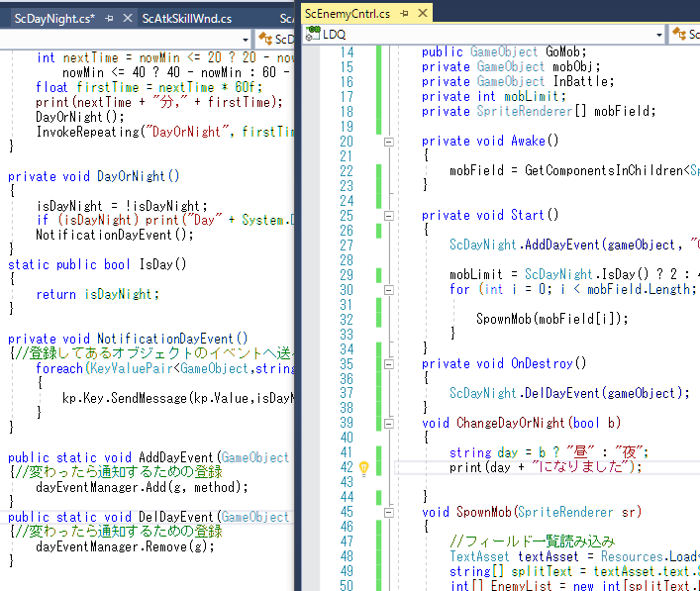Click the lightbulb quick actions icon at line 42
Viewport: 700px width, 591px height.
363,468
